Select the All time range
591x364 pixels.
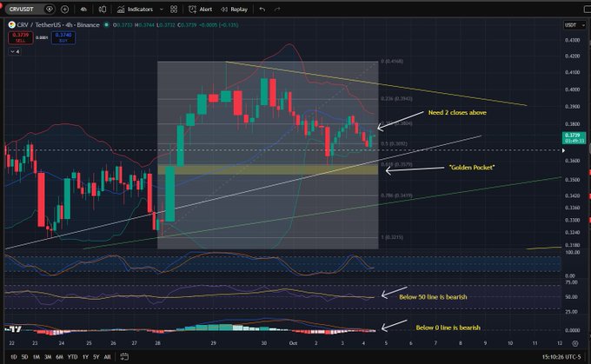(108, 356)
